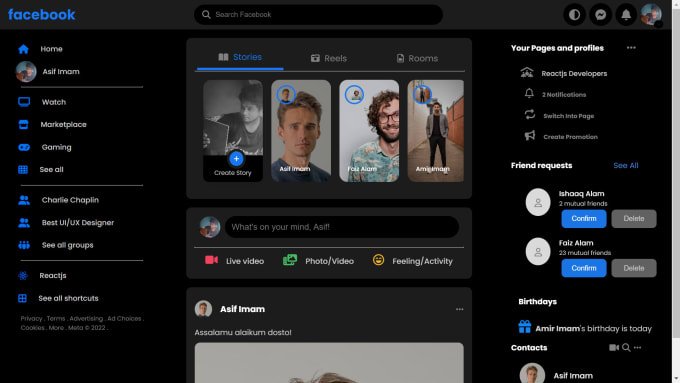Viewport: 680px width, 383px height.
Task: Confirm Ishaaq Alam's friend request
Action: pos(584,219)
